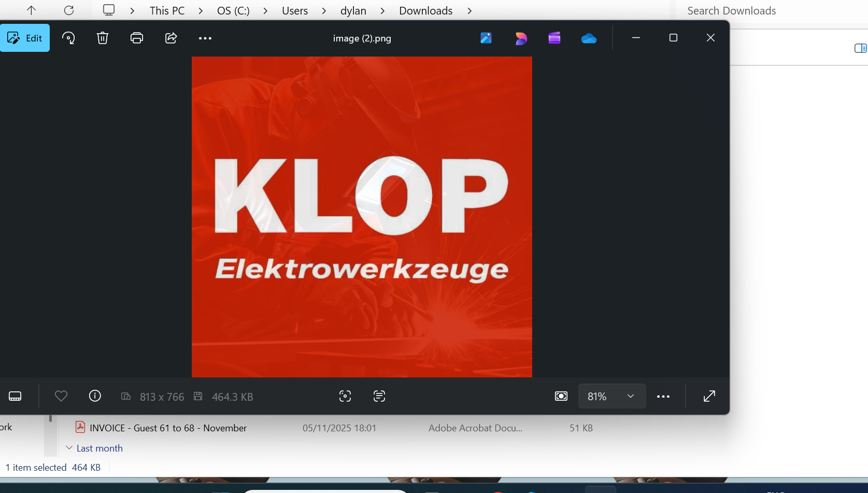Click the computer icon in Explorer address bar
This screenshot has height=493, width=868.
[x=109, y=10]
